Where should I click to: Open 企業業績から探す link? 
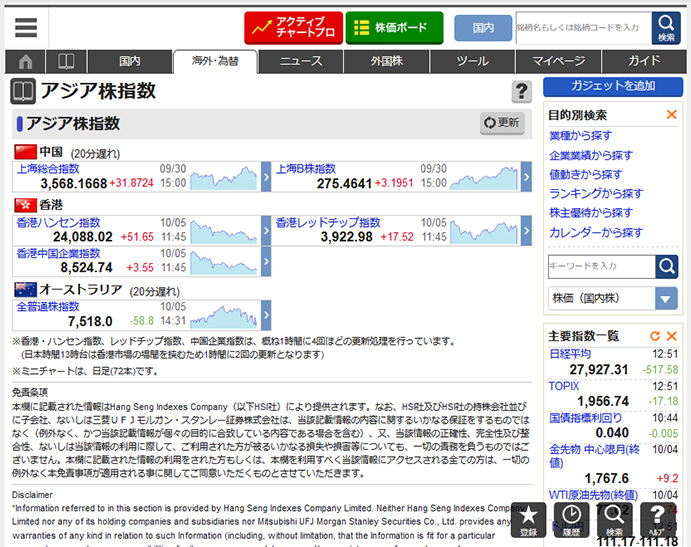(x=591, y=155)
